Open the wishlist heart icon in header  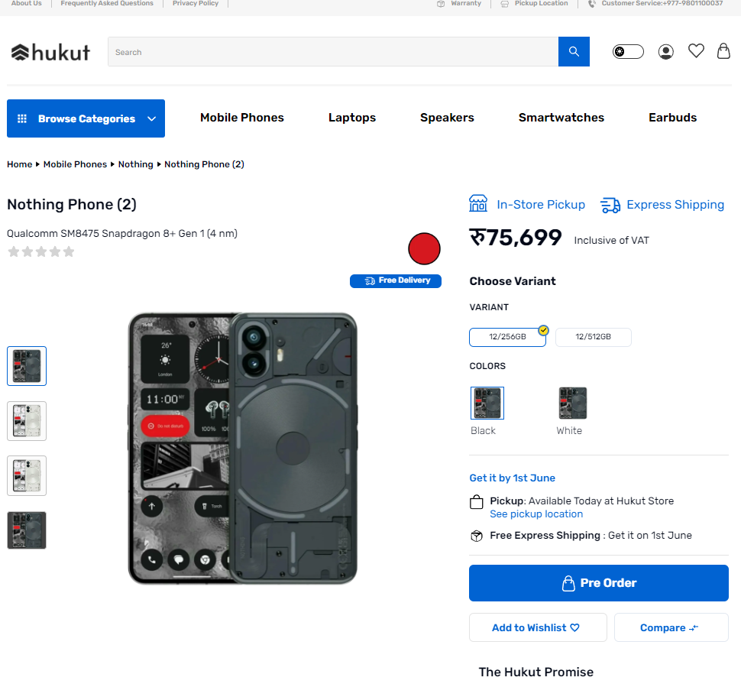(x=696, y=51)
